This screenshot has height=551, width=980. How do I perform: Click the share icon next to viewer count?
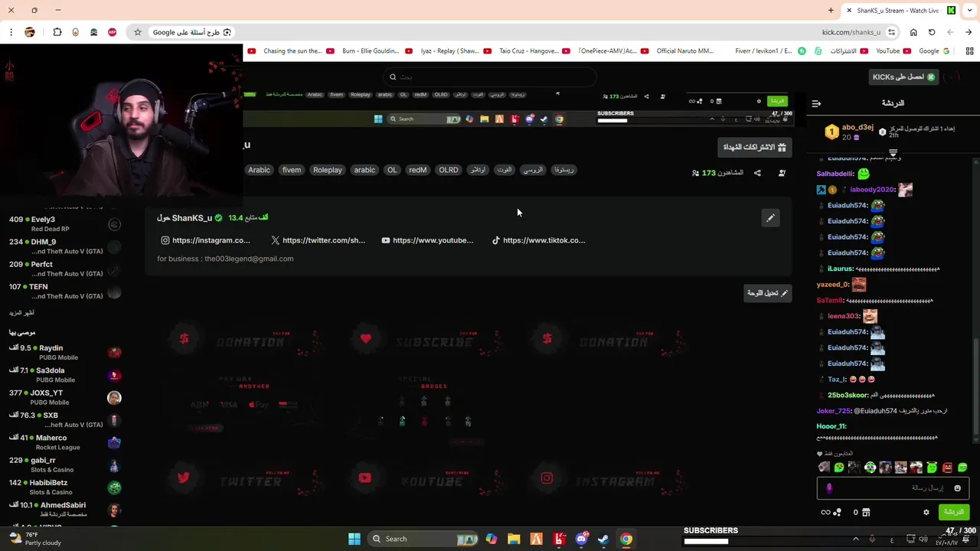pyautogui.click(x=757, y=173)
